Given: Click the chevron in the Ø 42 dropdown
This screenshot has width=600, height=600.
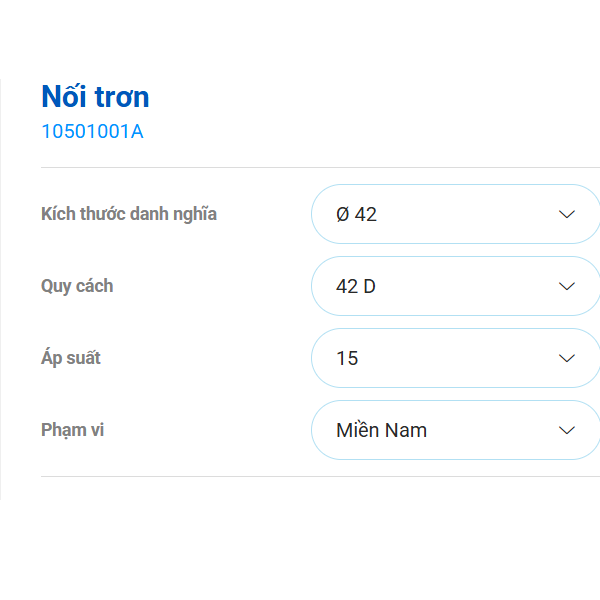Looking at the screenshot, I should tap(566, 214).
